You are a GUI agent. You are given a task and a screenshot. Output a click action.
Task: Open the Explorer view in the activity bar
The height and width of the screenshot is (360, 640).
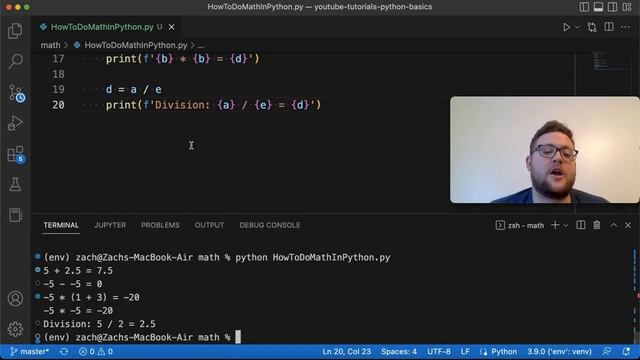pos(15,31)
